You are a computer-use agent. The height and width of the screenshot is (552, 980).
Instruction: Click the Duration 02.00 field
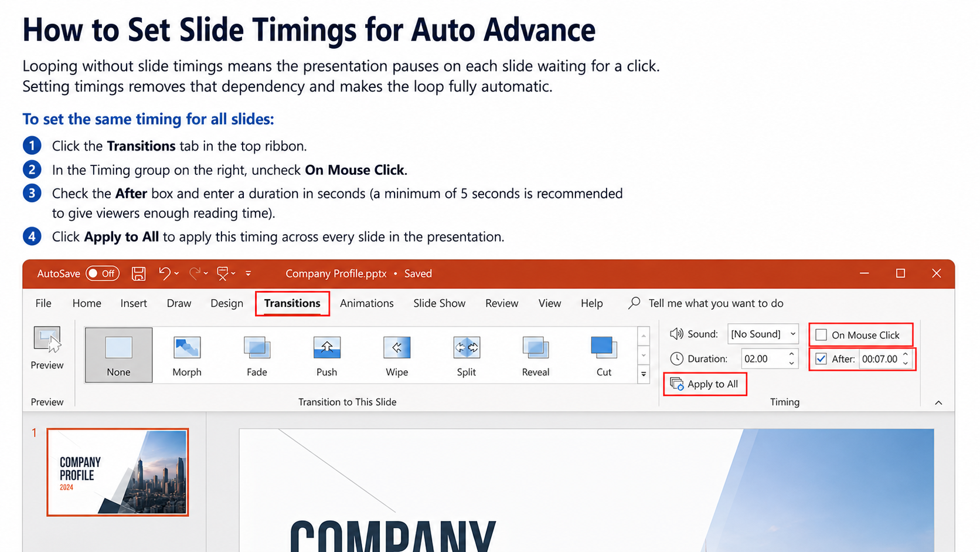[763, 358]
